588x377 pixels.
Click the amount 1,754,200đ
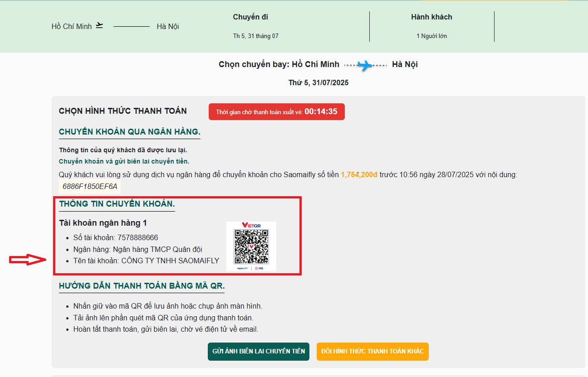click(359, 174)
